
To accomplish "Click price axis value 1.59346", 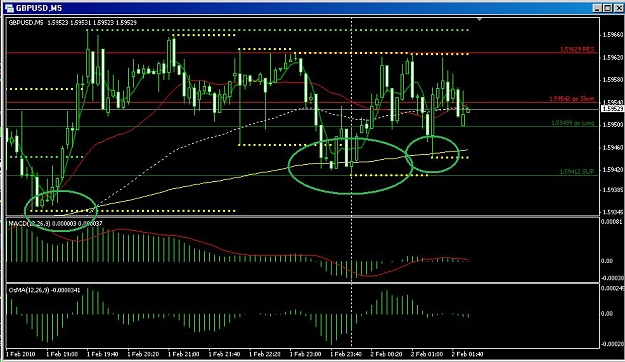I will [613, 212].
